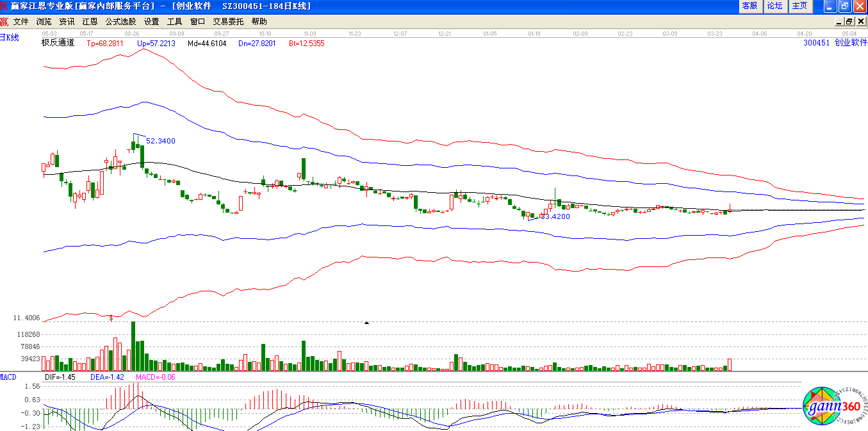Click the last red volume bar
Image resolution: width=868 pixels, height=431 pixels.
pos(730,364)
